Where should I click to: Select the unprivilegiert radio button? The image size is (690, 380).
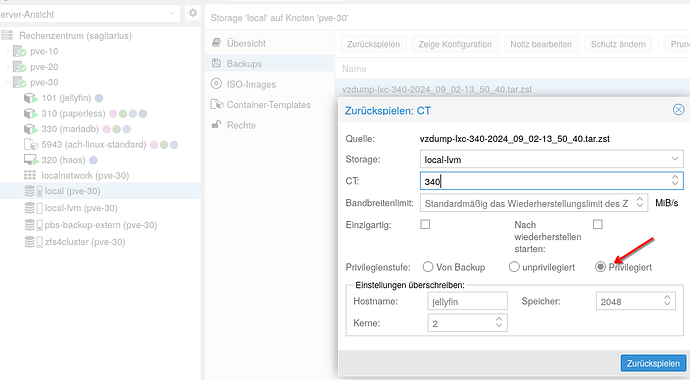coord(514,267)
